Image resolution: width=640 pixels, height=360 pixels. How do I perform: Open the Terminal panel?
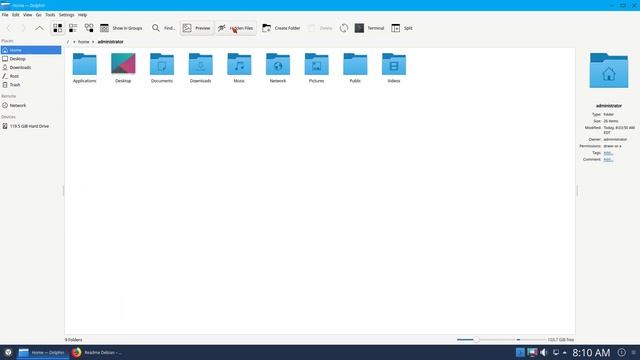369,28
